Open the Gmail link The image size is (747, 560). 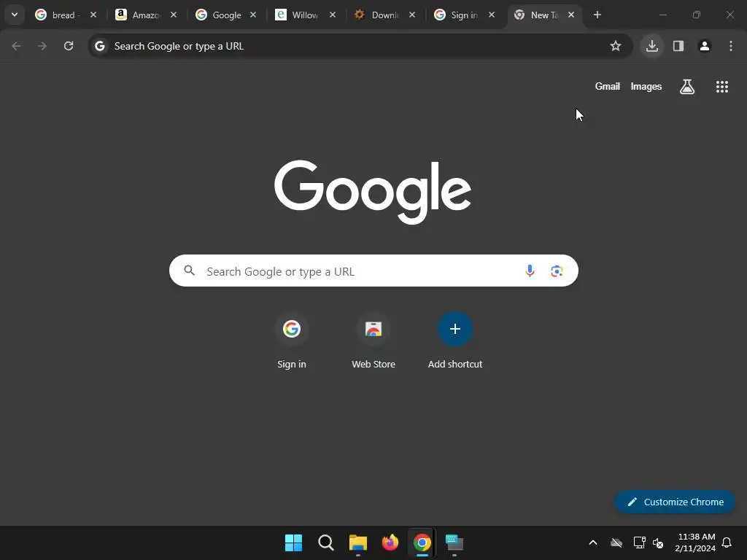(x=608, y=86)
